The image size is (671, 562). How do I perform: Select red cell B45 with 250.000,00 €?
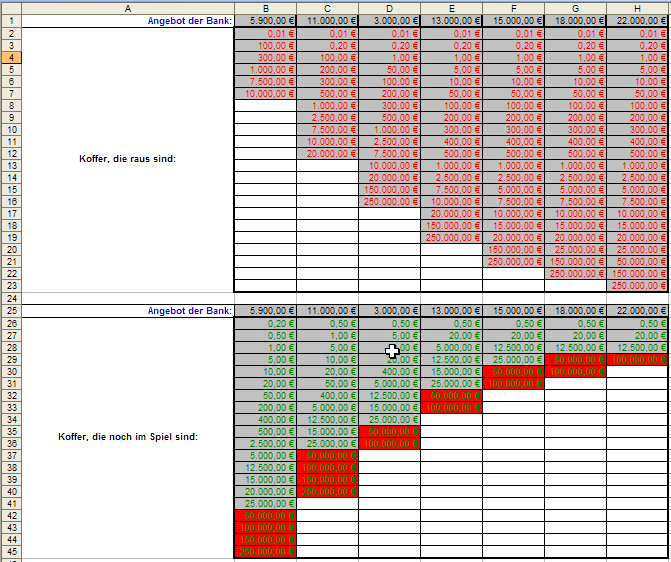click(265, 550)
